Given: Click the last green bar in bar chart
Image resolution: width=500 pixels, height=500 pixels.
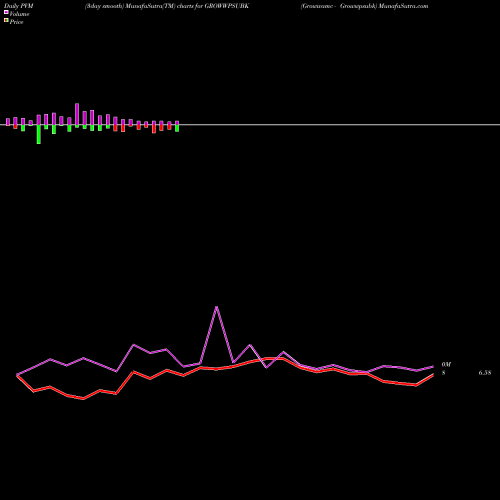Looking at the screenshot, I should pyautogui.click(x=177, y=128).
